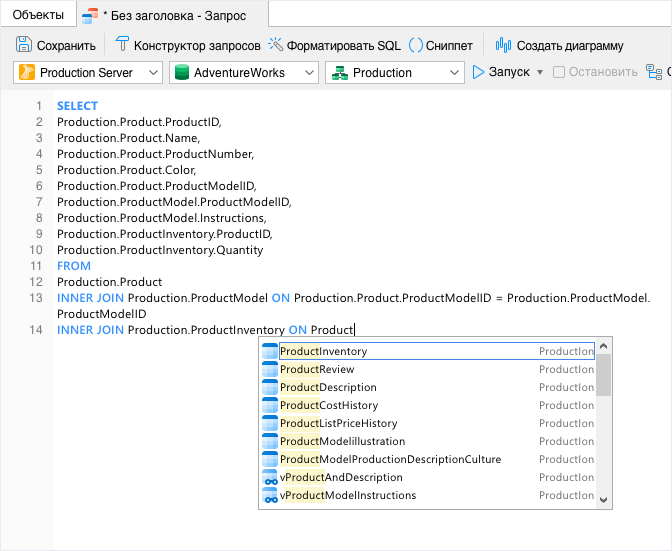Image resolution: width=672 pixels, height=551 pixels.
Task: Click the autocomplete scrollbar up arrow
Action: pyautogui.click(x=604, y=346)
